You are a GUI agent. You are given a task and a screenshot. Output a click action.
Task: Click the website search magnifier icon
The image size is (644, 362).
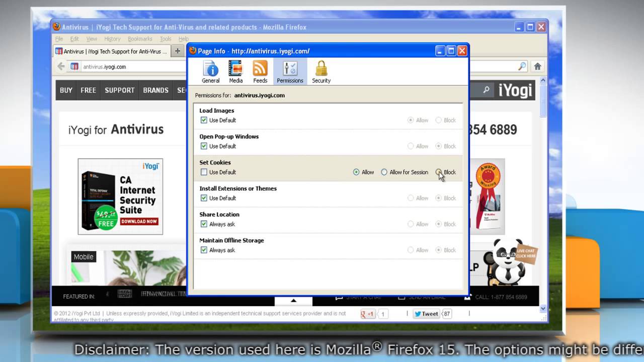tap(486, 90)
